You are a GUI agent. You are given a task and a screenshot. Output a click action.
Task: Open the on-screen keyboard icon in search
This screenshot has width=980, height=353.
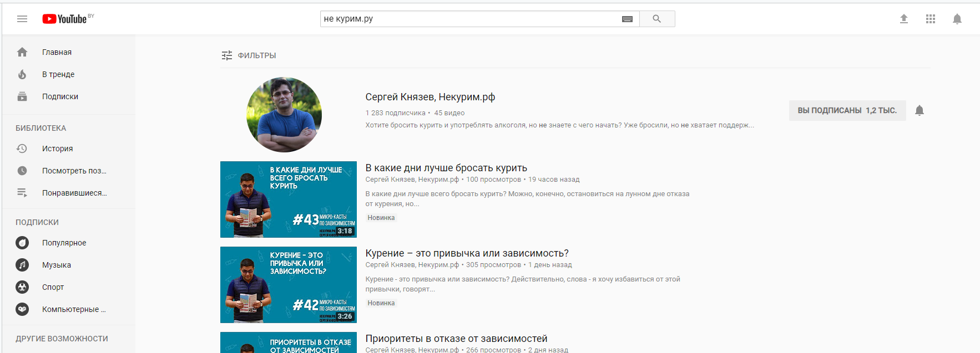point(627,19)
